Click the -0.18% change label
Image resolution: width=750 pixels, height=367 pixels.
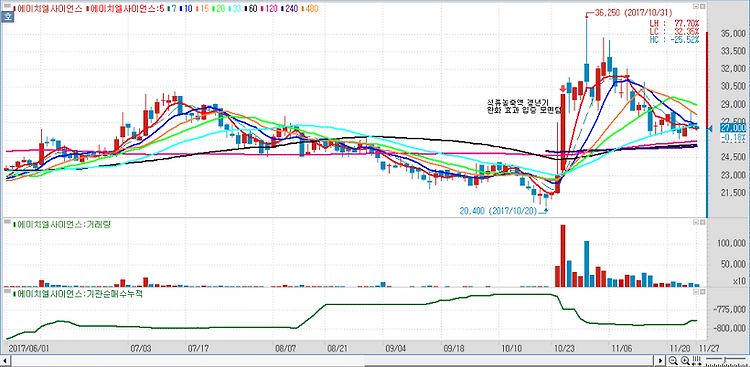pyautogui.click(x=734, y=137)
